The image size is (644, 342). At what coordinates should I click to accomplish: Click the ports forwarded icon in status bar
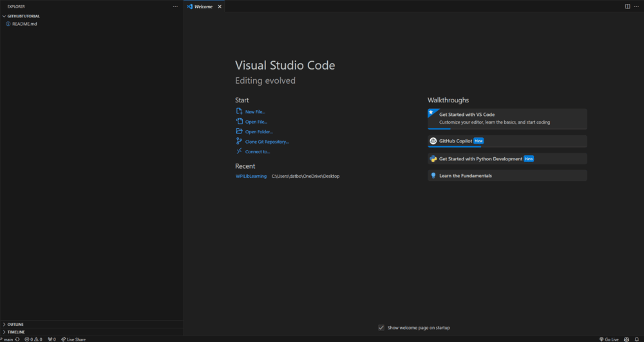(x=50, y=339)
